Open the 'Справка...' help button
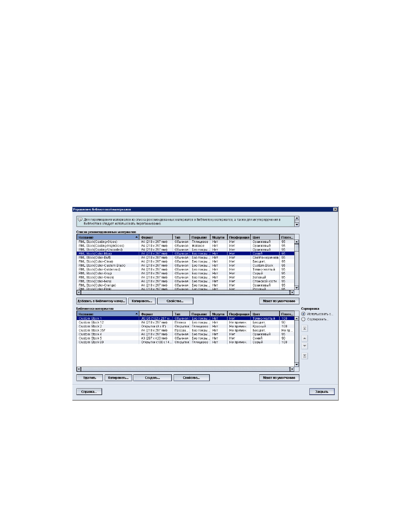The height and width of the screenshot is (532, 411). click(89, 392)
